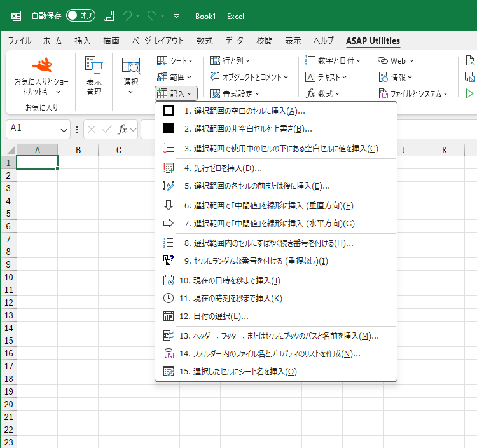Choose 9. セルにランダムな番号を付ける
This screenshot has height=448, width=477.
click(x=276, y=261)
